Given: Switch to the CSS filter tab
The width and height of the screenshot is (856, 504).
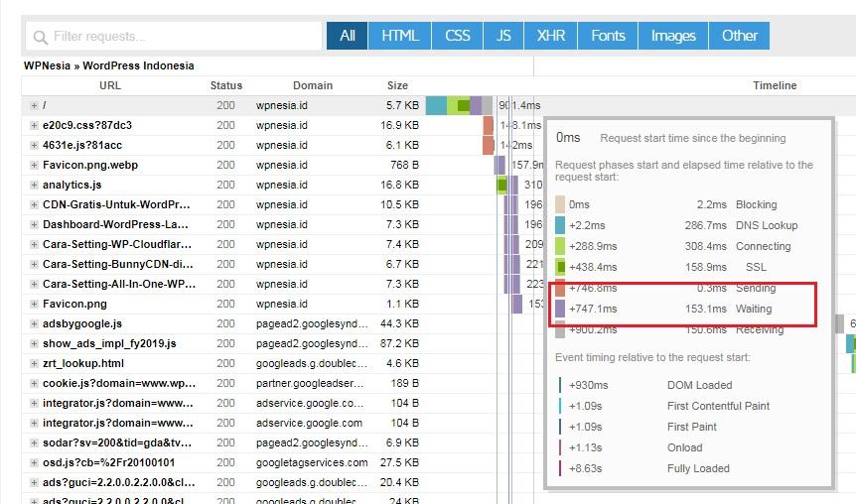Looking at the screenshot, I should (x=458, y=36).
